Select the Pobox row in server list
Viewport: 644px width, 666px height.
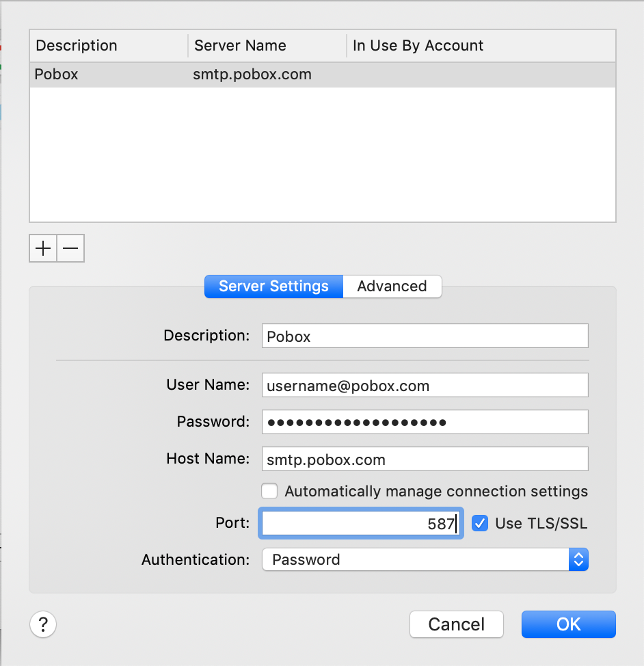(x=323, y=75)
